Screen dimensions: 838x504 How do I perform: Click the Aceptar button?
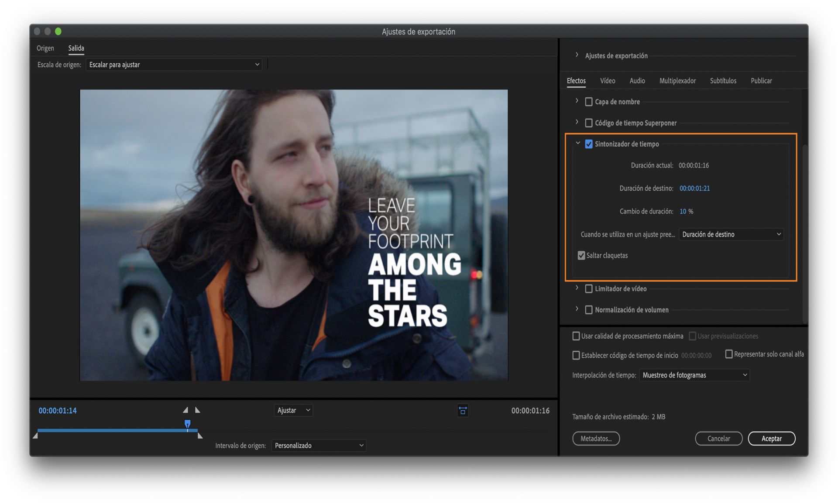pyautogui.click(x=771, y=439)
